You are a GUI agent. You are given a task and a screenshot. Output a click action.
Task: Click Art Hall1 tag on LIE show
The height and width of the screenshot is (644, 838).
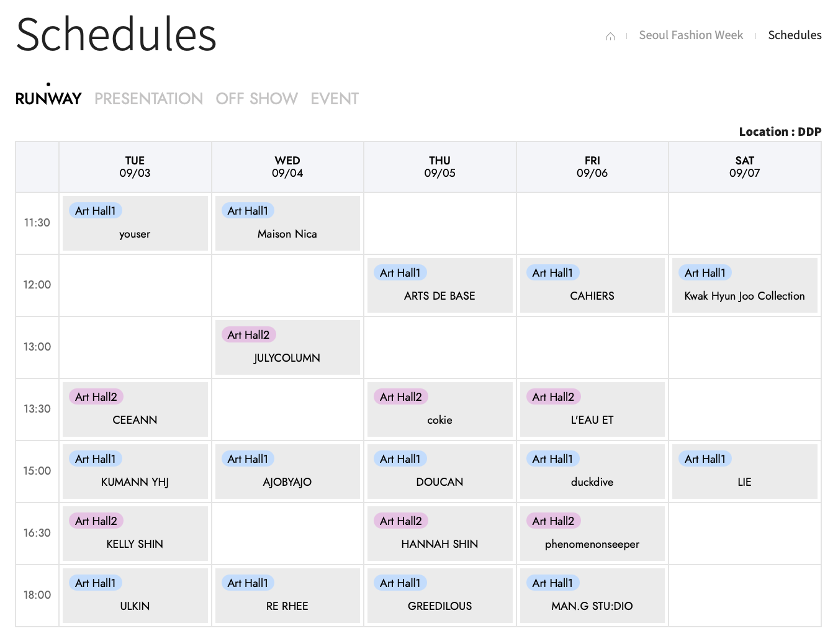pos(705,458)
